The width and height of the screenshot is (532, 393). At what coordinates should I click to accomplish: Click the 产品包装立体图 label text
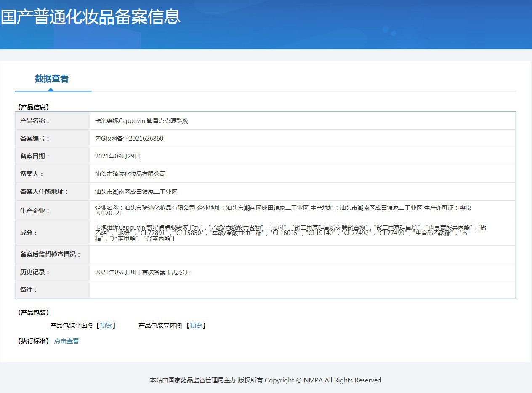160,326
